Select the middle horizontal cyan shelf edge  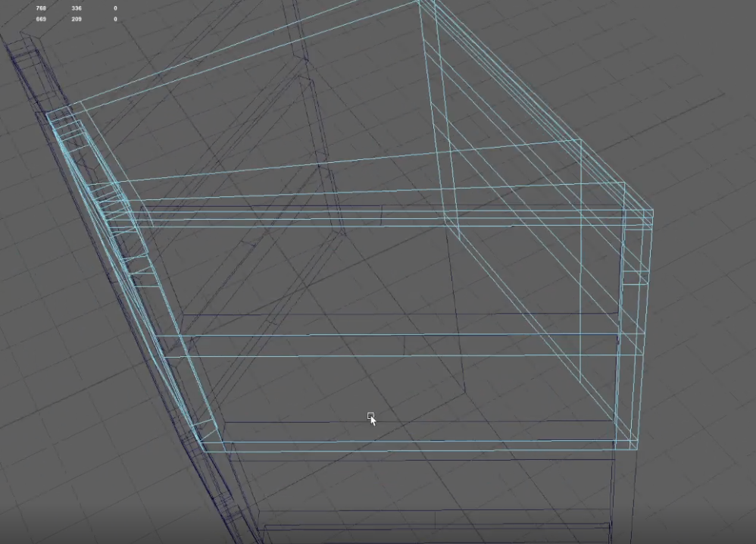coord(401,335)
